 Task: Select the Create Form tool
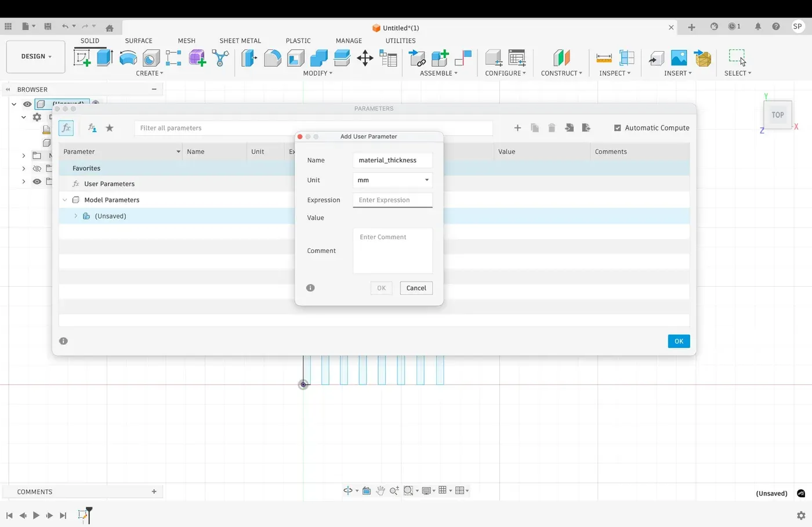[x=197, y=57]
